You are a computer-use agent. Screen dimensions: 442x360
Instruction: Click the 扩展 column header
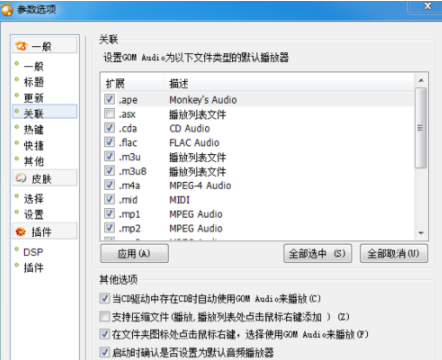point(132,83)
